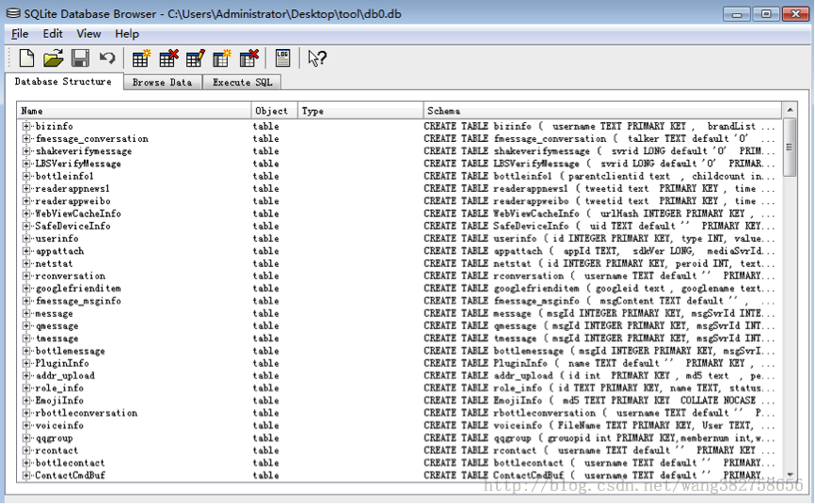The width and height of the screenshot is (815, 504).
Task: Expand the PluginInfo table node
Action: pos(26,363)
